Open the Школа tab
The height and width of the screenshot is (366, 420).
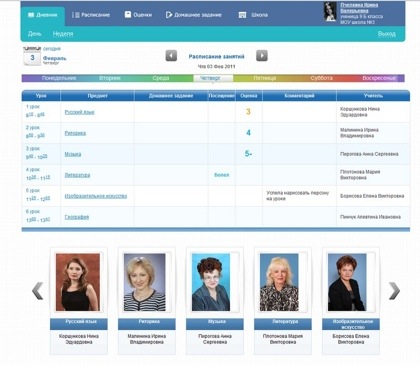tap(253, 15)
